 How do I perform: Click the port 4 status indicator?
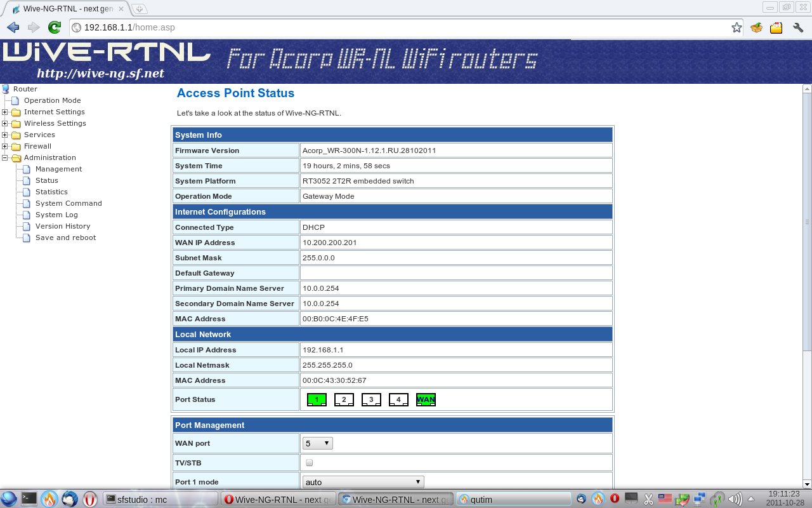[398, 399]
